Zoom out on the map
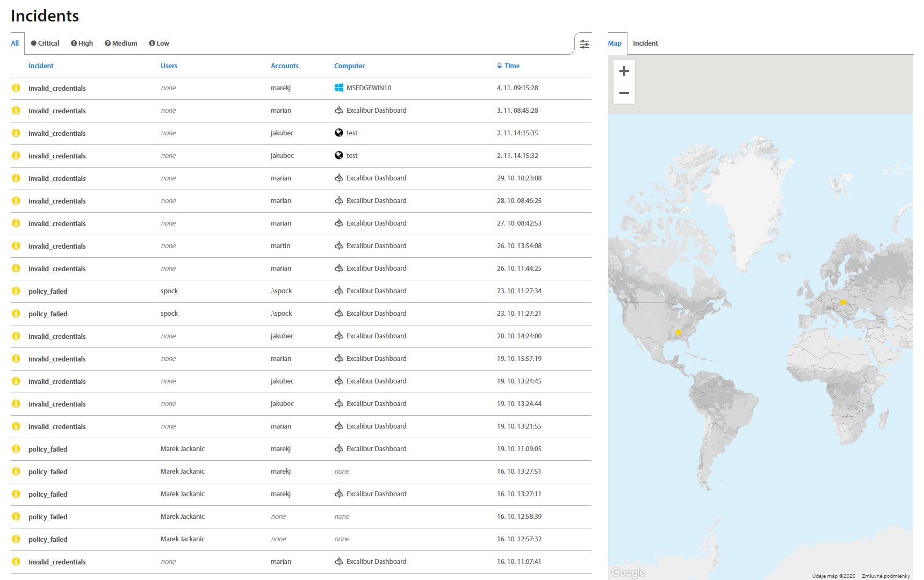This screenshot has height=580, width=924. [x=624, y=93]
